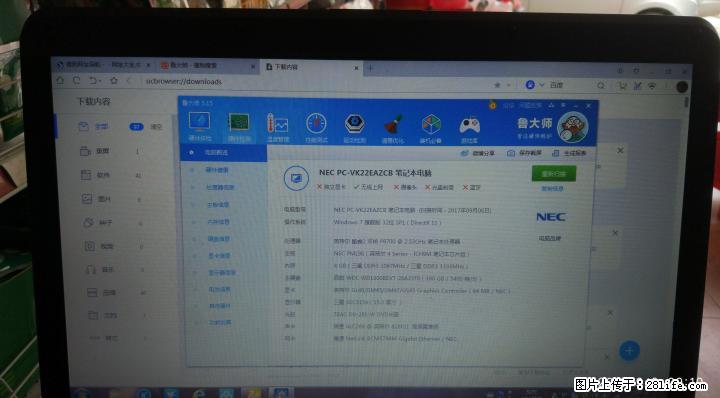This screenshot has height=398, width=720.
Task: Click the reload icon in UC Browser toolbar
Action: [x=77, y=80]
